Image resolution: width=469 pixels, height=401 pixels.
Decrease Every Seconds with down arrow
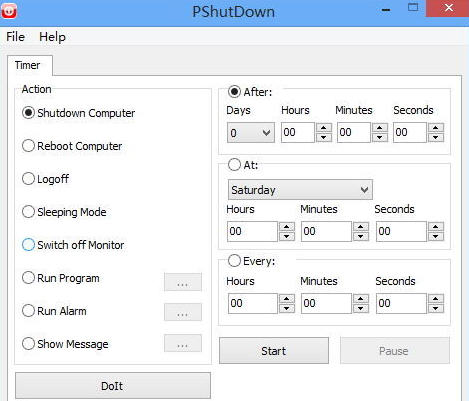[436, 308]
